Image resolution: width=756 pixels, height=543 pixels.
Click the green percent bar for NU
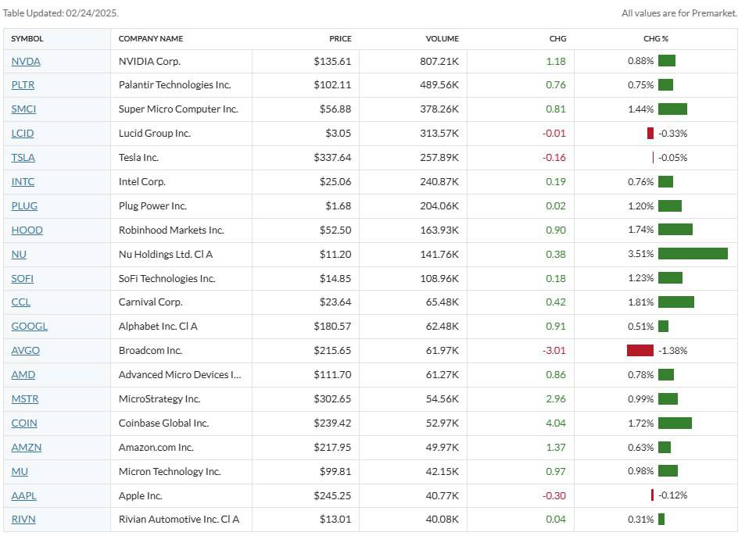pyautogui.click(x=693, y=253)
